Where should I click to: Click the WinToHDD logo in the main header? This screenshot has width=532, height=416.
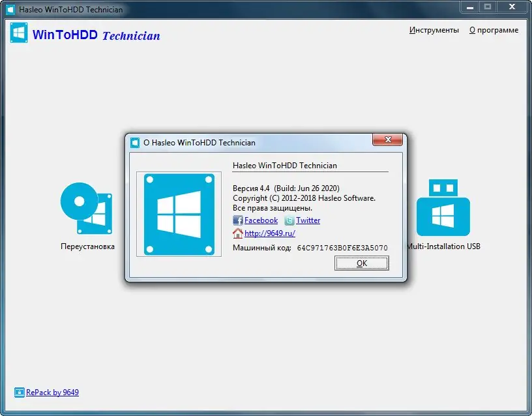coord(19,33)
